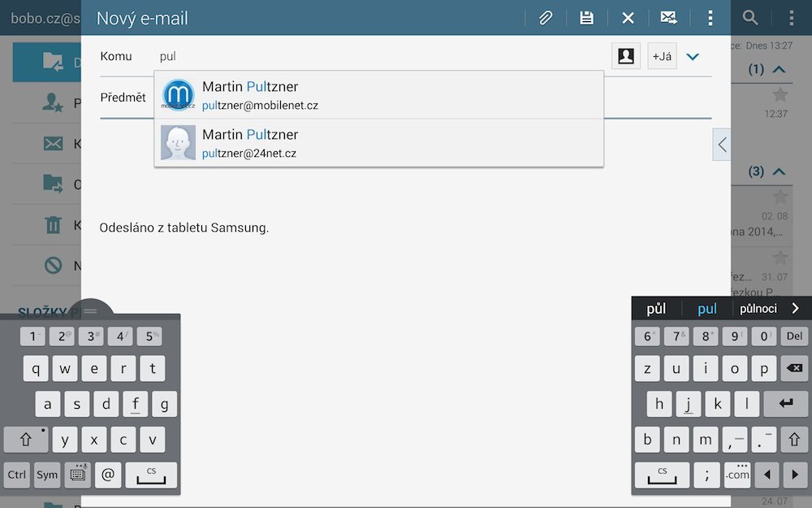
Task: Expand the side panel with the left chevron
Action: tap(721, 144)
